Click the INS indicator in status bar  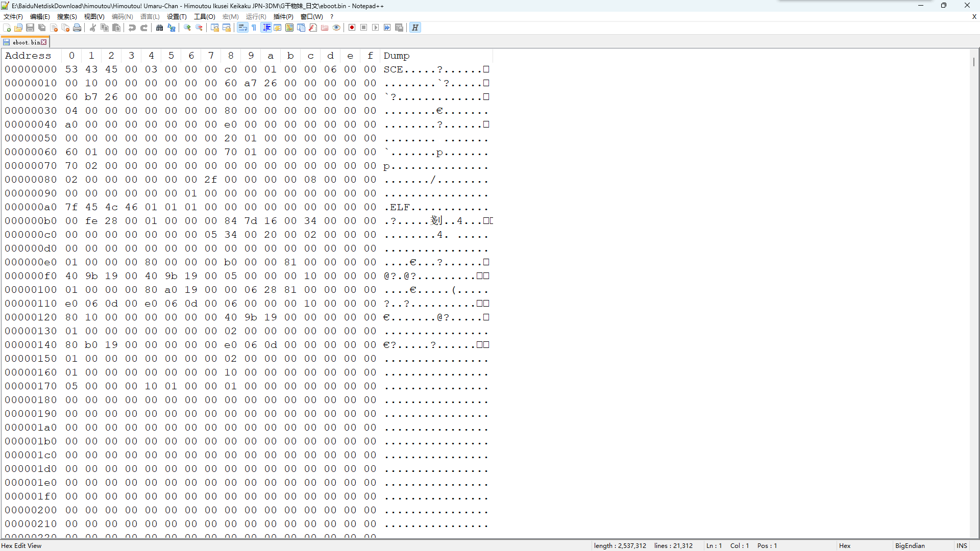[x=962, y=546]
